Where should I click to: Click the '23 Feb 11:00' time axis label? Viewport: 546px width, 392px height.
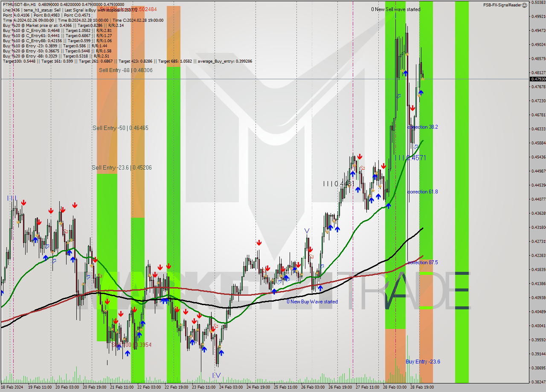(x=203, y=388)
